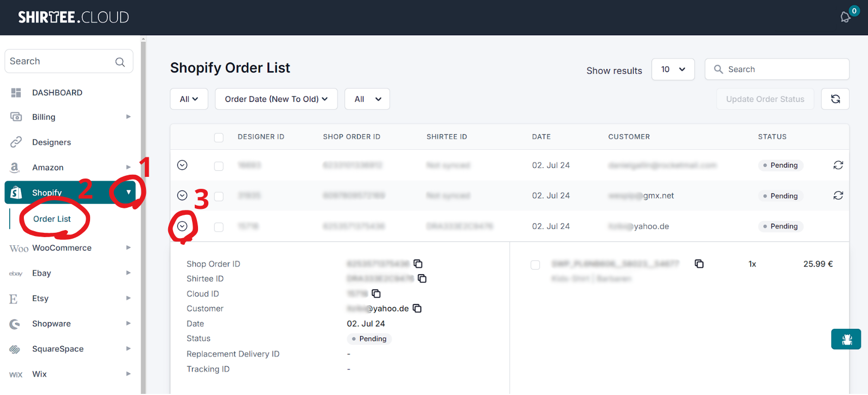Sync the gmx.net order row
This screenshot has height=395, width=868.
click(838, 195)
